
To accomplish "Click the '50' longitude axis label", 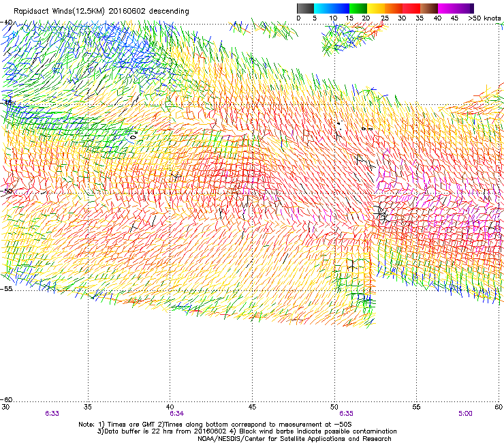I will tap(334, 407).
